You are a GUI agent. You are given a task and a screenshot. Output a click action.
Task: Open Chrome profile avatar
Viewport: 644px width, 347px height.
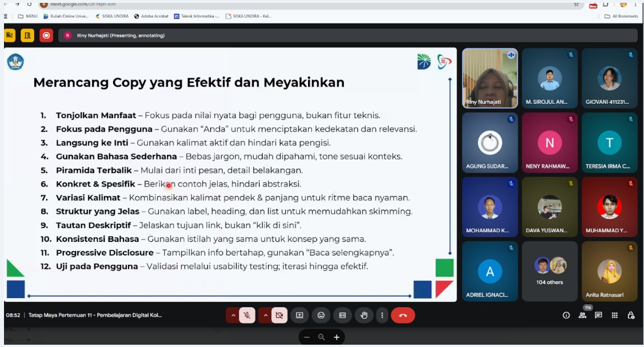tap(623, 4)
